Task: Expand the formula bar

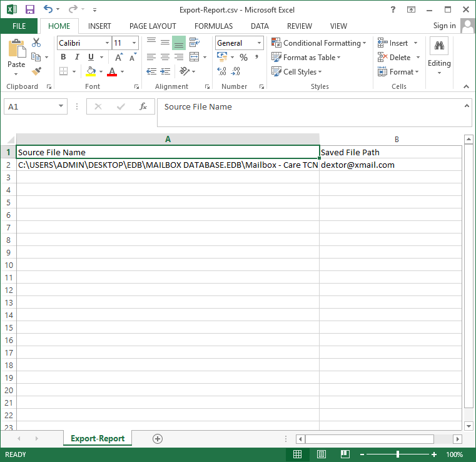Action: coord(467,106)
